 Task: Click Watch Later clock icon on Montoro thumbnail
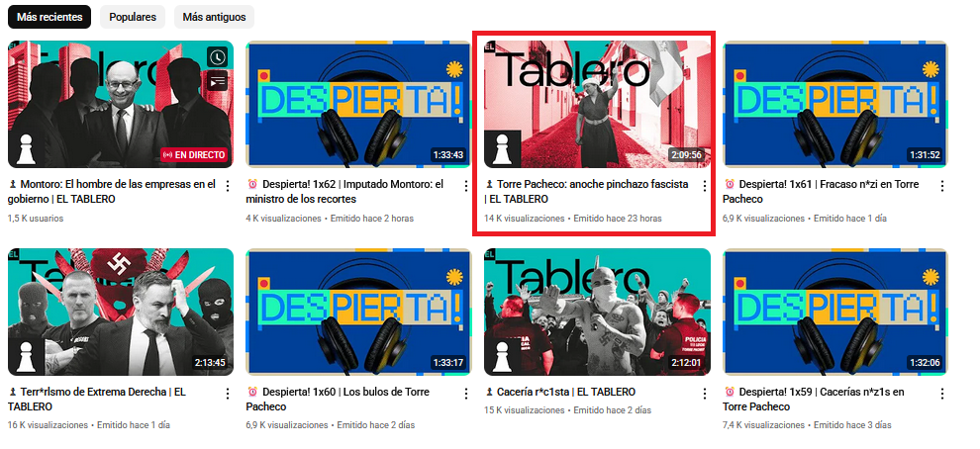pos(217,57)
